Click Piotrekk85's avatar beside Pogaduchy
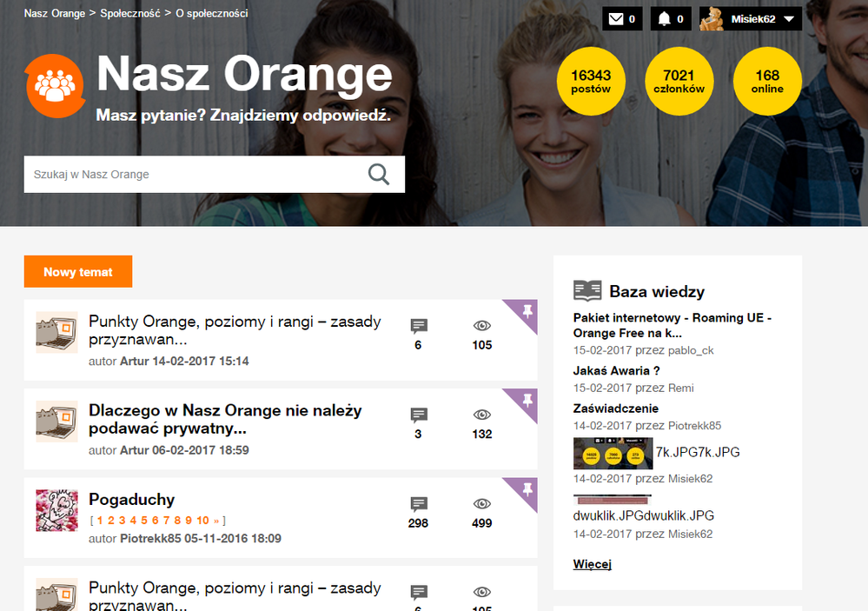 tap(56, 510)
